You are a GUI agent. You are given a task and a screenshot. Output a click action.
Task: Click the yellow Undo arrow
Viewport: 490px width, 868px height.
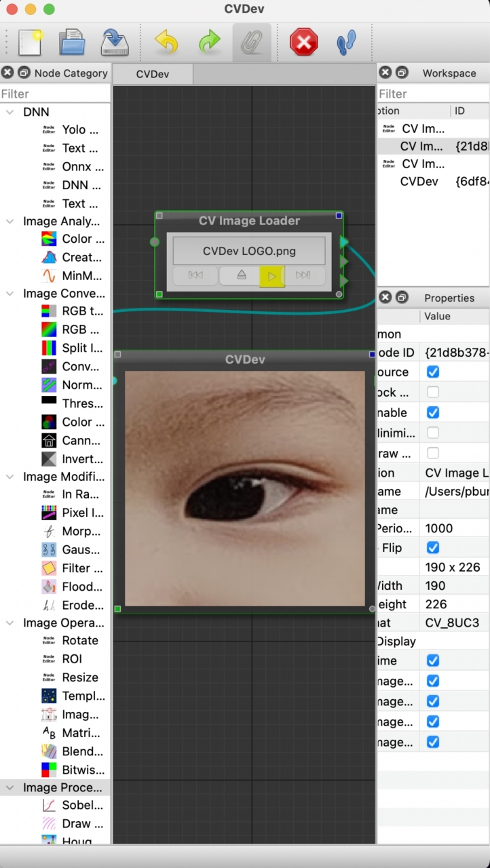tap(166, 43)
